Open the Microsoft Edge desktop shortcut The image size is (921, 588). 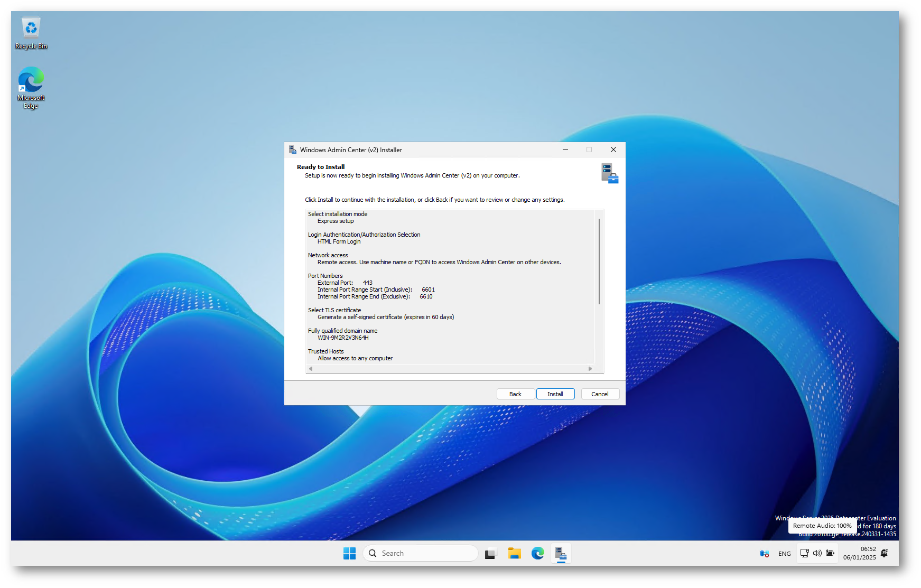coord(31,88)
